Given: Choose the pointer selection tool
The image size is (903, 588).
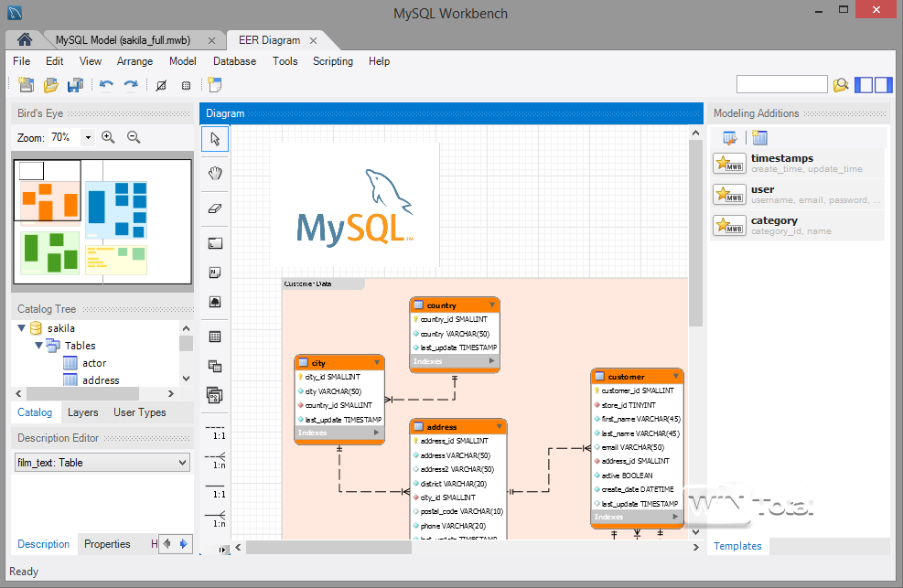Looking at the screenshot, I should pos(216,139).
